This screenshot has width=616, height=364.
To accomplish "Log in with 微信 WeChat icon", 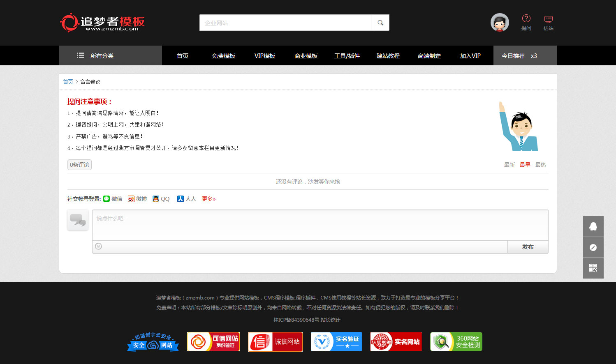I will (x=107, y=199).
